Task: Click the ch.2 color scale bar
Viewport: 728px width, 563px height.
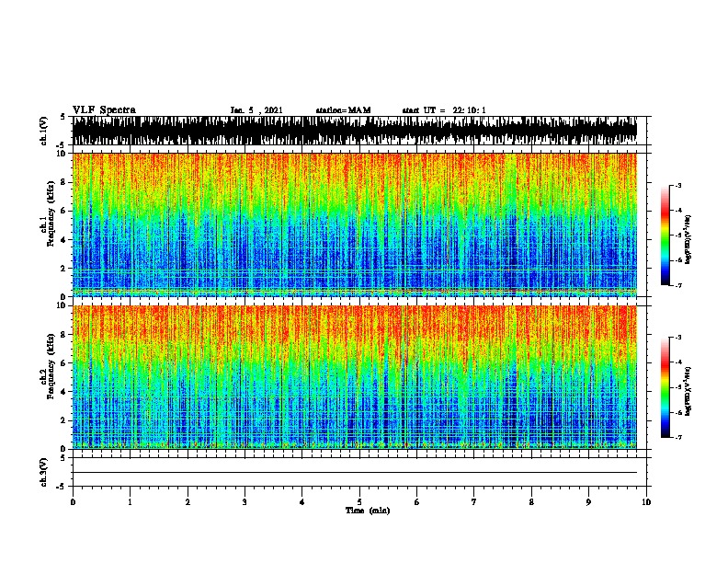Action: (x=665, y=387)
